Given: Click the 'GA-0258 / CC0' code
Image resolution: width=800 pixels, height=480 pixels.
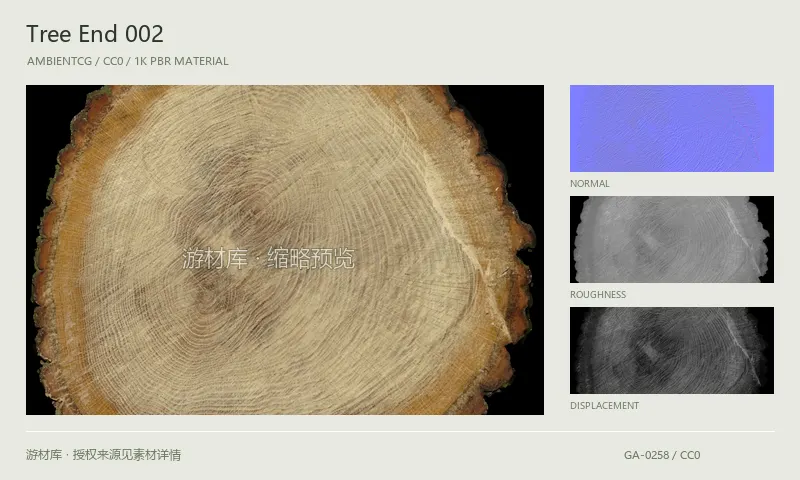Looking at the screenshot, I should coord(662,455).
